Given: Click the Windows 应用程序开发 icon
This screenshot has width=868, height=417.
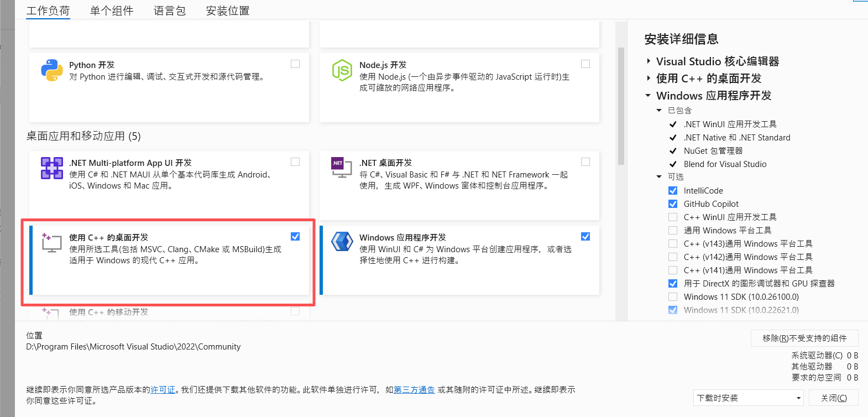Looking at the screenshot, I should coord(342,242).
